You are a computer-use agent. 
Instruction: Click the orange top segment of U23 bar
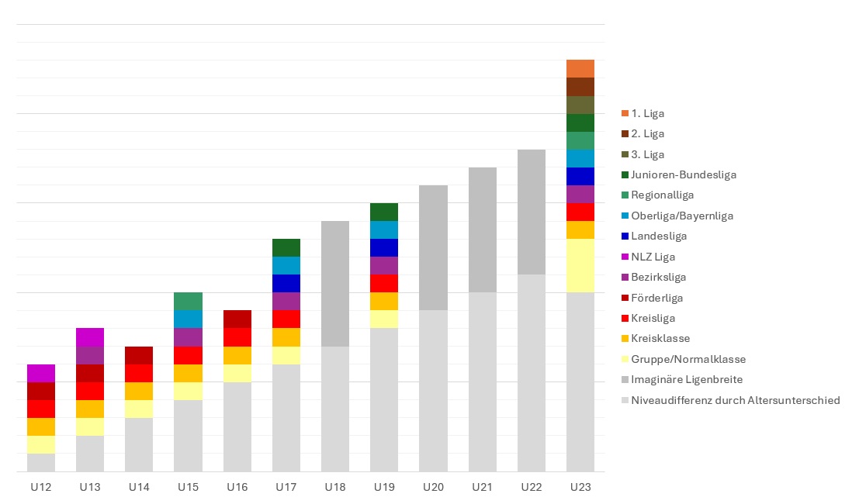click(x=580, y=68)
